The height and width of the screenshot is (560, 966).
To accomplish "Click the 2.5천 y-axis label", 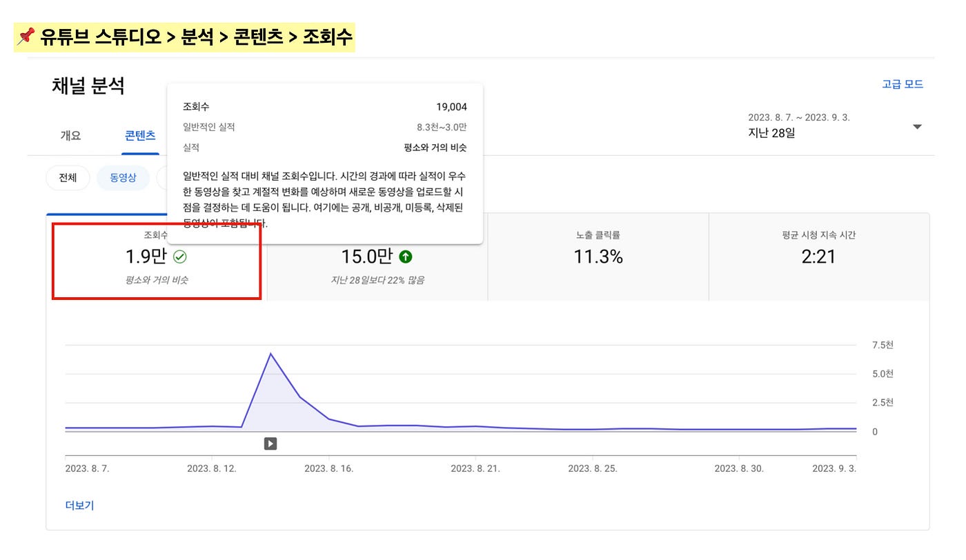I will tap(883, 403).
